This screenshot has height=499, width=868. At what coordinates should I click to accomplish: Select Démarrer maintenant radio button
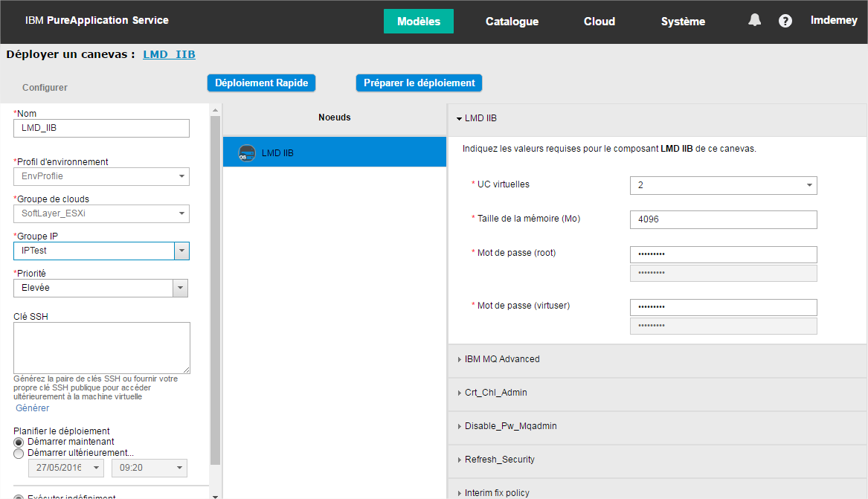click(x=19, y=442)
